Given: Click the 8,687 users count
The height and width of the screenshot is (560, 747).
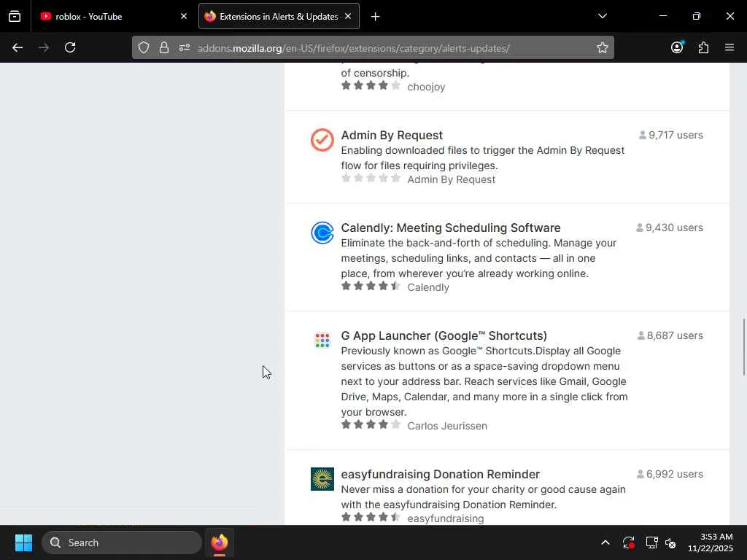Looking at the screenshot, I should point(670,335).
